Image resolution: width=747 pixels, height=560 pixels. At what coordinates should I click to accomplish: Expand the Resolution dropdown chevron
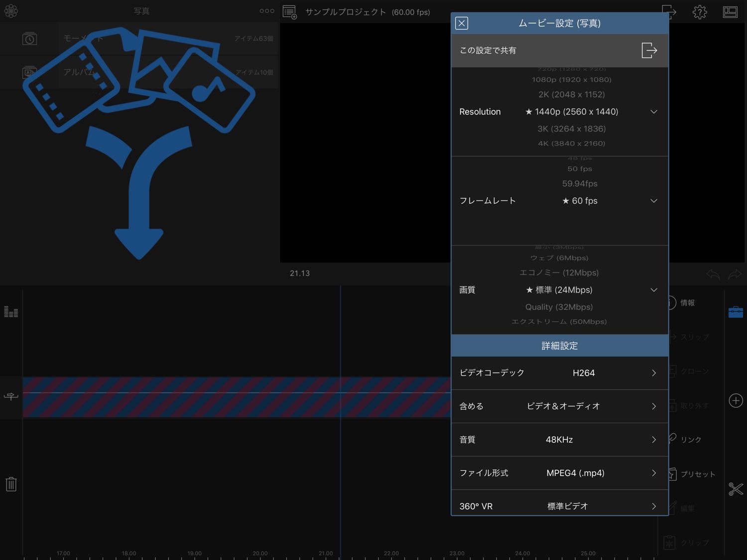pos(654,112)
